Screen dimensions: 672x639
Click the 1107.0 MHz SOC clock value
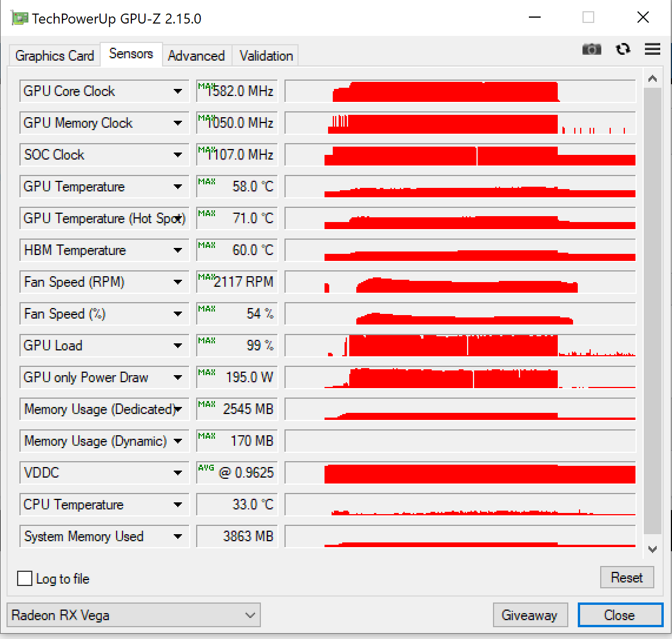click(x=237, y=155)
